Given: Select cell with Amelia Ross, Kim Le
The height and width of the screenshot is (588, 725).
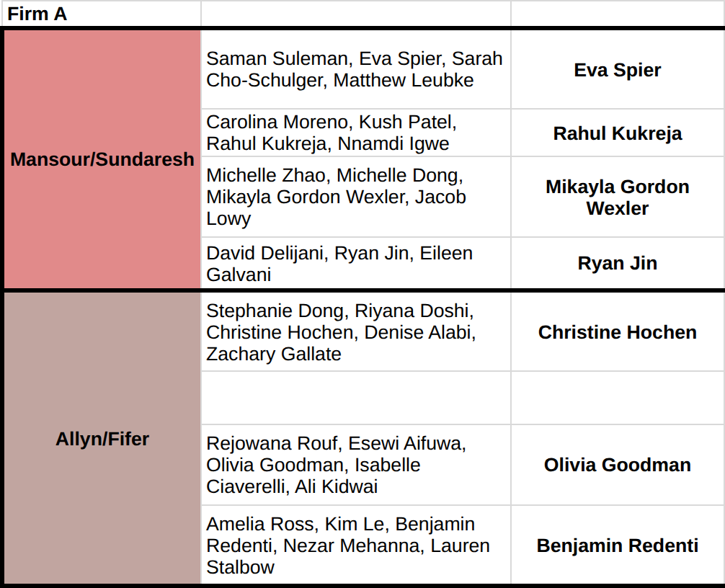Looking at the screenshot, I should click(x=356, y=545).
